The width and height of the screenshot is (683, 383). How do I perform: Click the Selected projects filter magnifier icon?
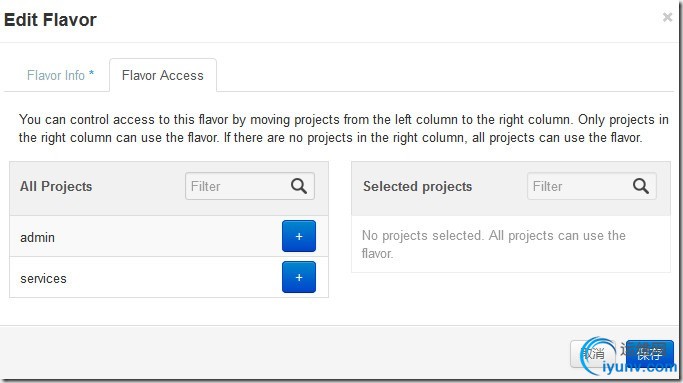coord(641,186)
